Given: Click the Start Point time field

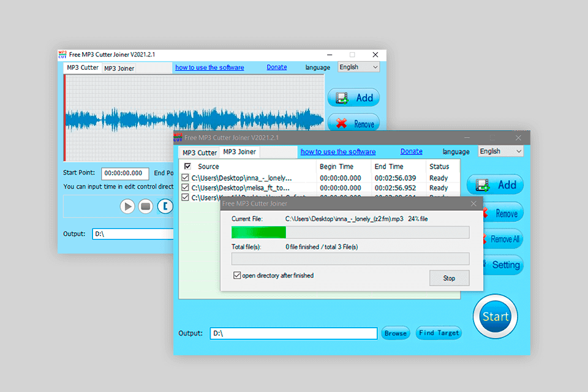Looking at the screenshot, I should coord(125,173).
